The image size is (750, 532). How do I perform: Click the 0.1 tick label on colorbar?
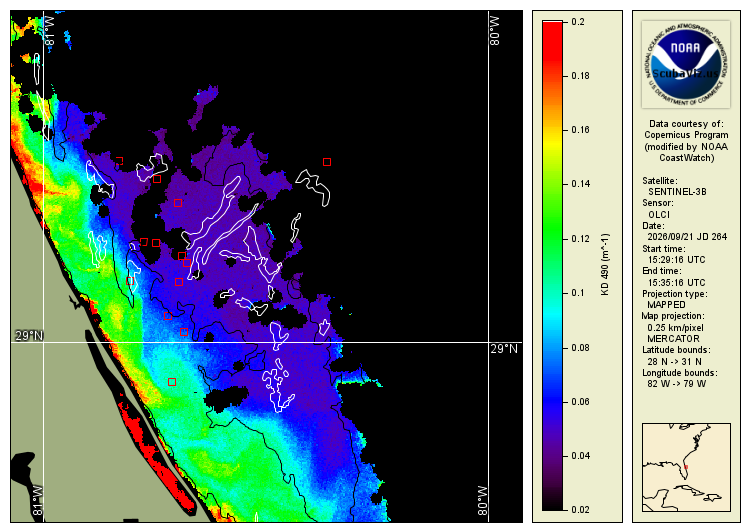[578, 293]
